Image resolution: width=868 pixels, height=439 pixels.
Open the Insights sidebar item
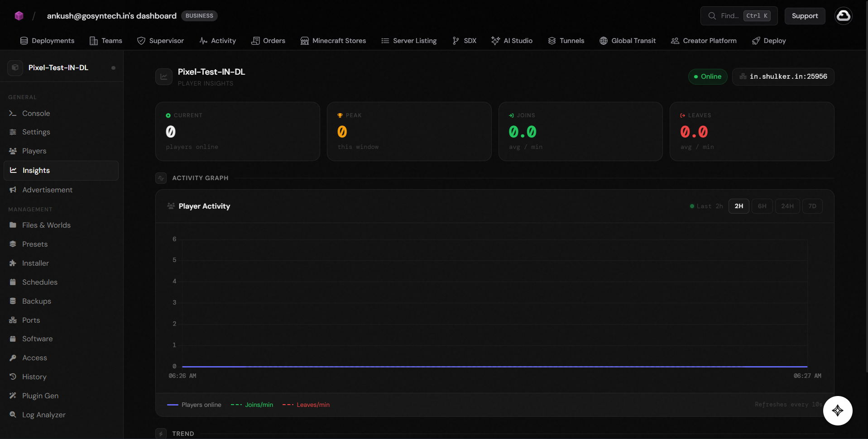(61, 171)
